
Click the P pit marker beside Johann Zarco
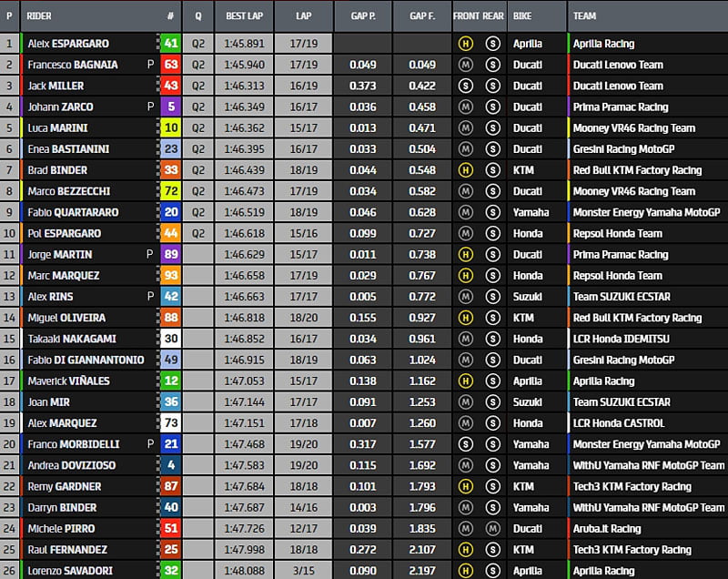point(150,107)
